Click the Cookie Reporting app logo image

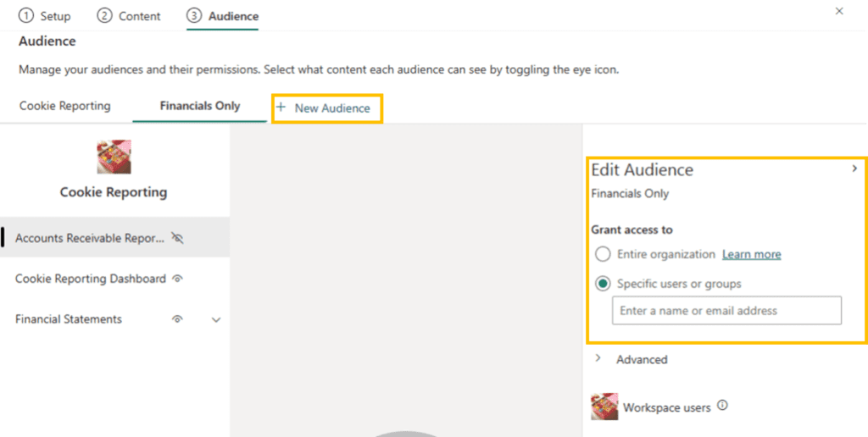pos(114,158)
